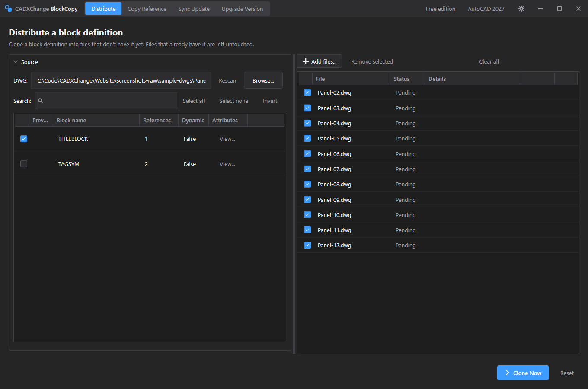Close the BlockCopy window
Viewport: 588px width, 389px height.
pos(578,9)
